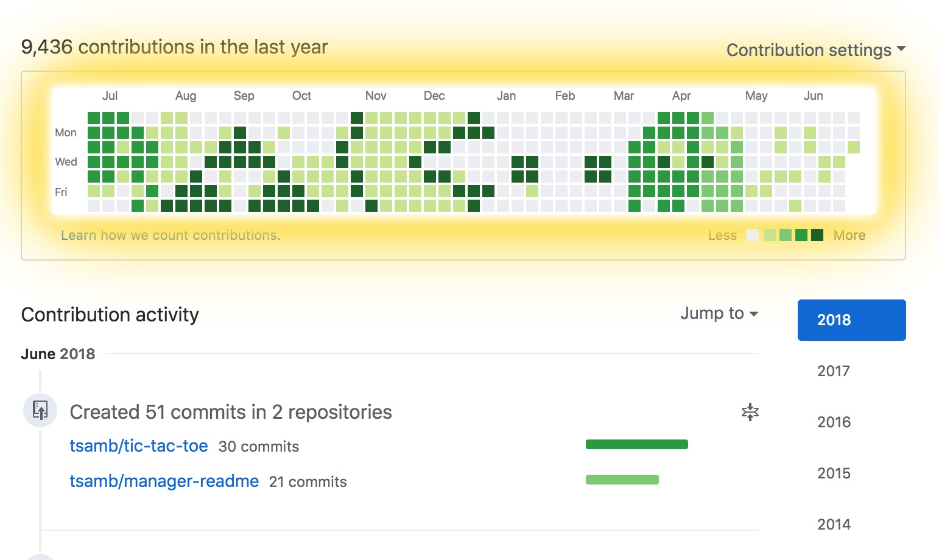Image resolution: width=939 pixels, height=560 pixels.
Task: Select year 2015 in sidebar
Action: pos(834,473)
